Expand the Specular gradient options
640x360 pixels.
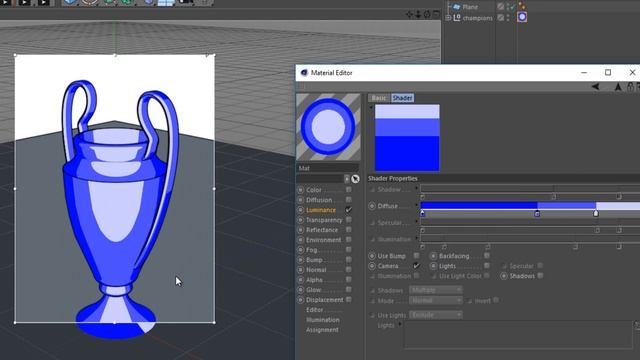tap(416, 221)
